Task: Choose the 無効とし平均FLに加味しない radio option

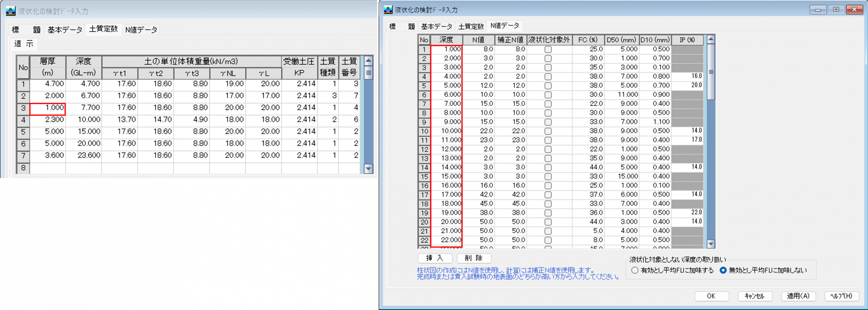Action: [723, 270]
